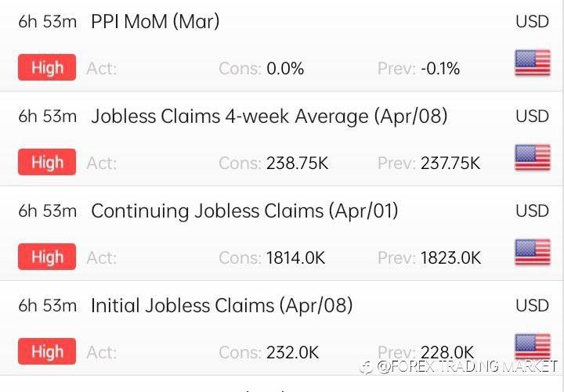Select High badge under Jobless Claims 4-week Average
The width and height of the screenshot is (564, 392).
47,163
